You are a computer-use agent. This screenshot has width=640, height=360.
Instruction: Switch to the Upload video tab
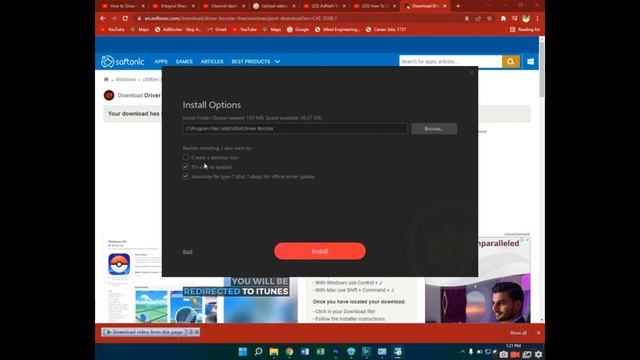pos(273,6)
